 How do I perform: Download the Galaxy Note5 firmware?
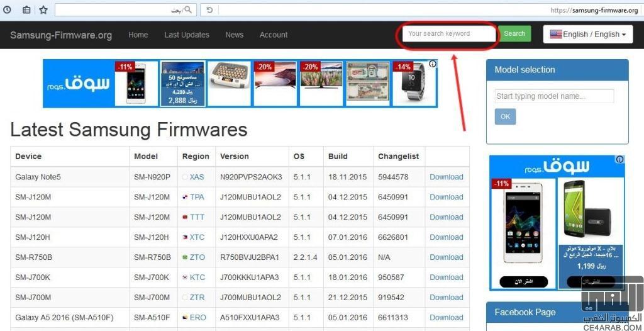[x=447, y=177]
